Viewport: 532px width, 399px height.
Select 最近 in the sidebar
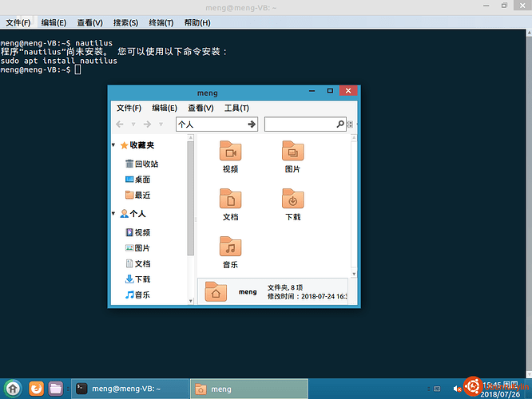click(x=137, y=195)
